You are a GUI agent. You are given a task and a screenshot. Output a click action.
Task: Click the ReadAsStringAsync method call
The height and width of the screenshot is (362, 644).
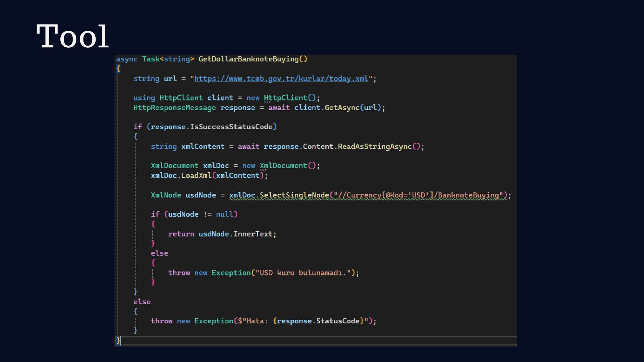(374, 146)
